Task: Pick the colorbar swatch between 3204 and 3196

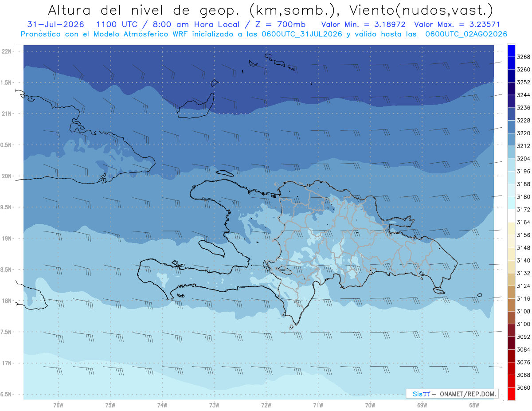Action: pos(511,164)
